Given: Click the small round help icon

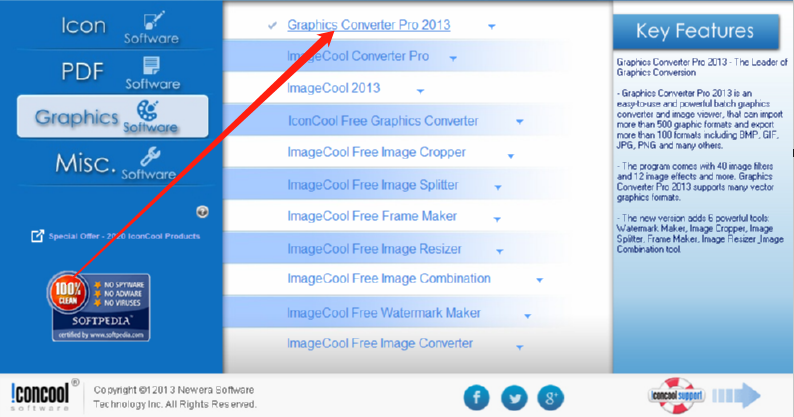Looking at the screenshot, I should click(202, 212).
